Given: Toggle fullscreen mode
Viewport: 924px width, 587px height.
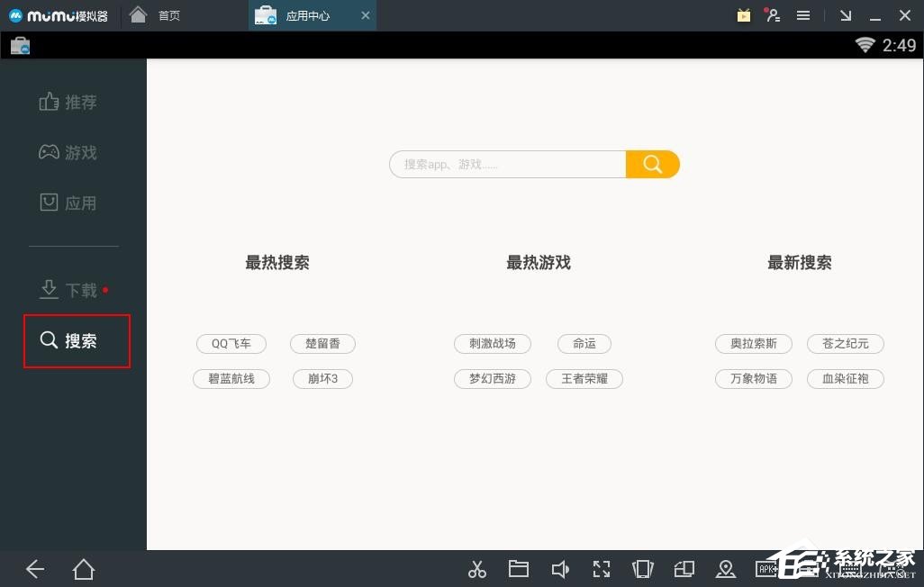Looking at the screenshot, I should [602, 569].
